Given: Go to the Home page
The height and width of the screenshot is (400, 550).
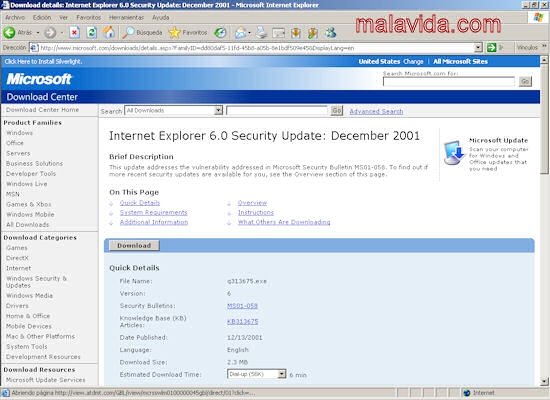Looking at the screenshot, I should [109, 33].
